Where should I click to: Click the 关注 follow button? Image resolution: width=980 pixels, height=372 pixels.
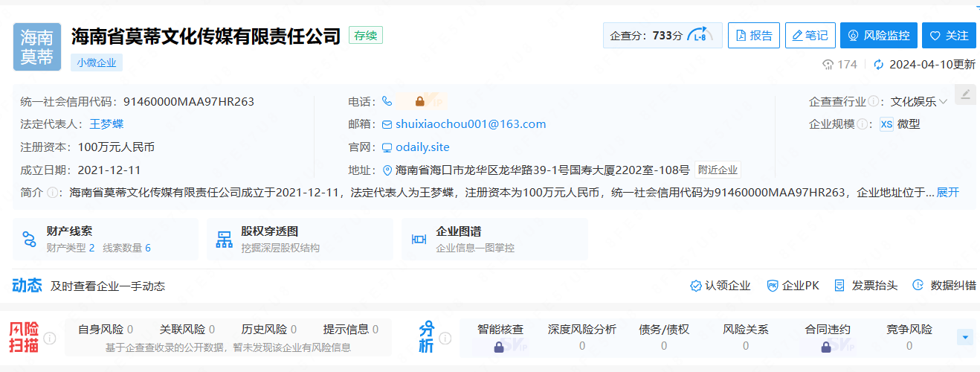click(x=949, y=35)
